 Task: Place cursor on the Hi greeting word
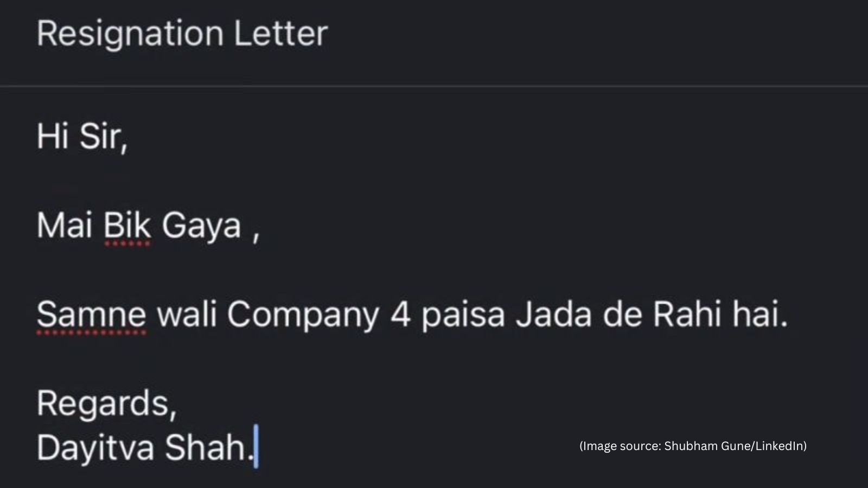(53, 136)
